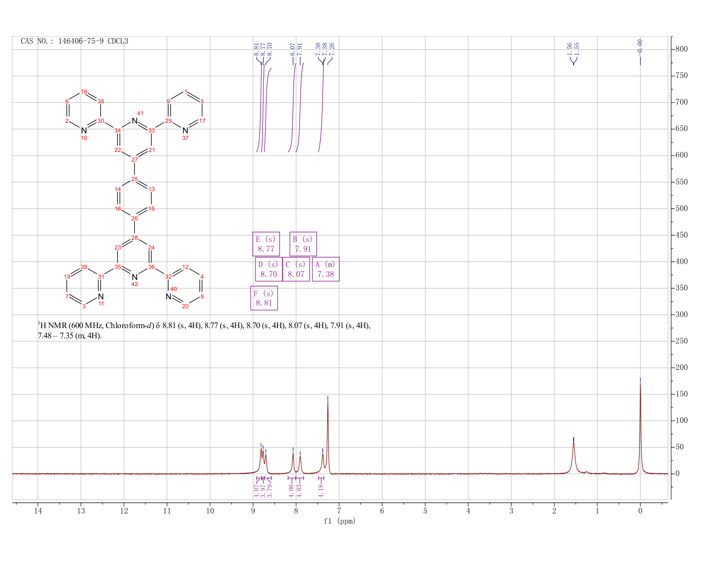This screenshot has width=728, height=563.
Task: Select the multiplet box A (m) 7.38
Action: click(x=326, y=269)
